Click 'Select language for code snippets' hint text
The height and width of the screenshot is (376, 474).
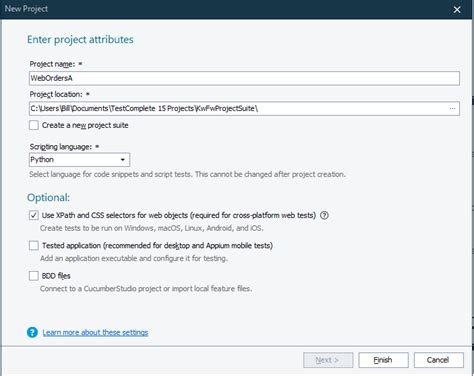187,174
